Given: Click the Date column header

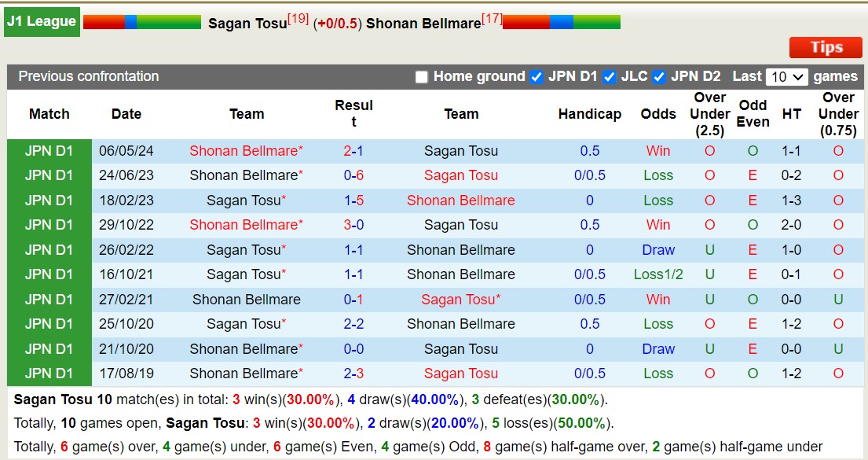Looking at the screenshot, I should [126, 114].
